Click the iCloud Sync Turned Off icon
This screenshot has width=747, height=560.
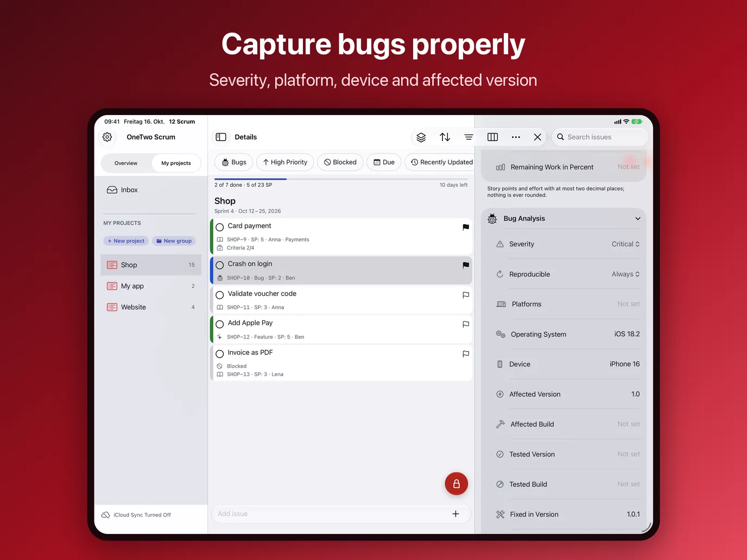(x=106, y=515)
